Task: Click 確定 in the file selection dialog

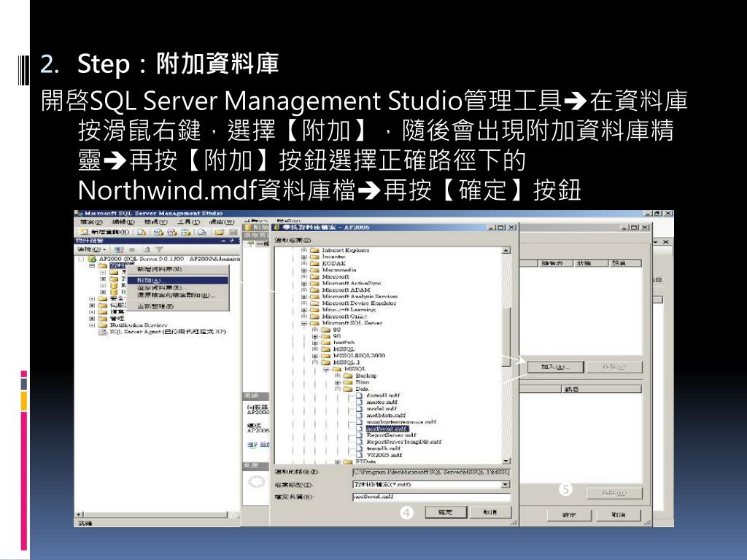Action: pos(445,512)
